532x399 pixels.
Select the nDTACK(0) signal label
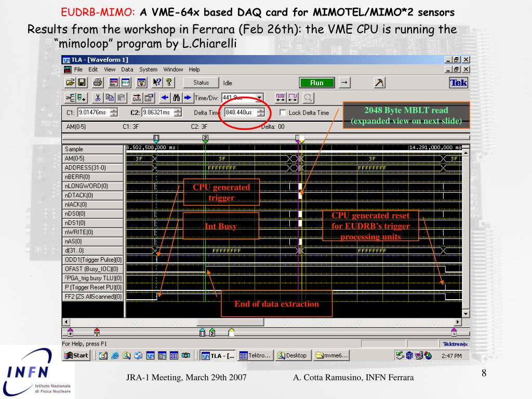(92, 195)
